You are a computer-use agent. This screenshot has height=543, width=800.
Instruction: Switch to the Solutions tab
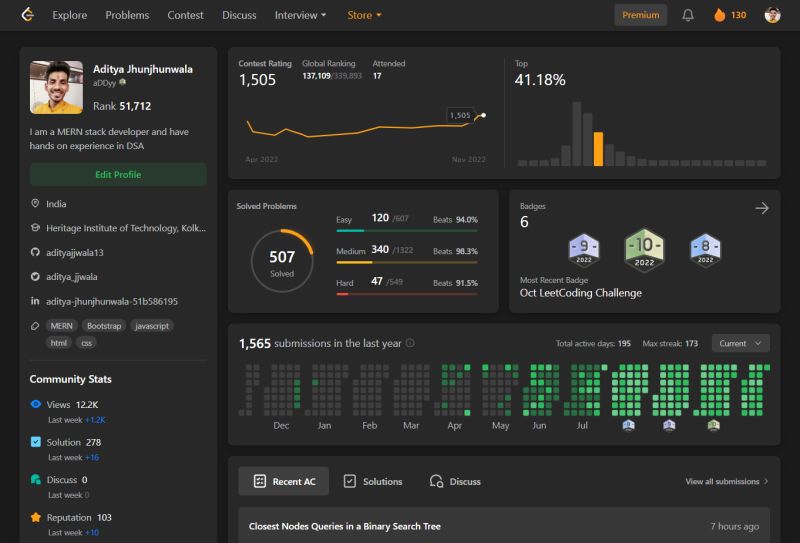373,481
